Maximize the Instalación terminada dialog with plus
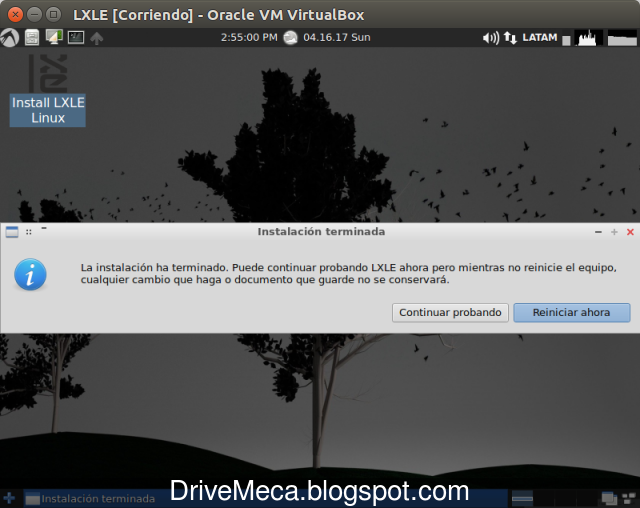 (x=614, y=232)
